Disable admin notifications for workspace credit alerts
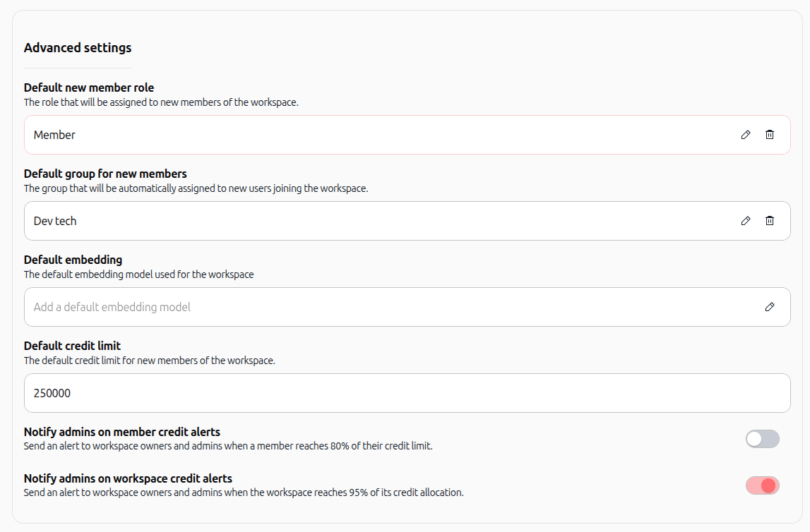Viewport: 810px width, 532px height. click(x=763, y=485)
